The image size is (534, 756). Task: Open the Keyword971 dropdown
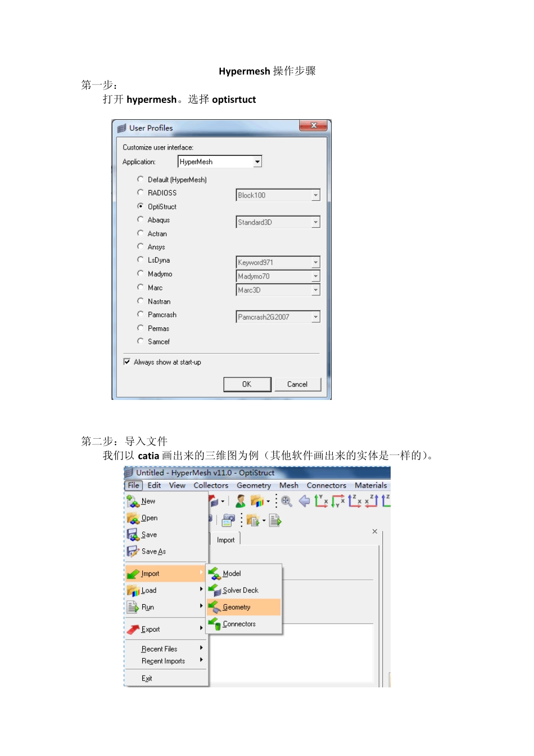pyautogui.click(x=278, y=263)
